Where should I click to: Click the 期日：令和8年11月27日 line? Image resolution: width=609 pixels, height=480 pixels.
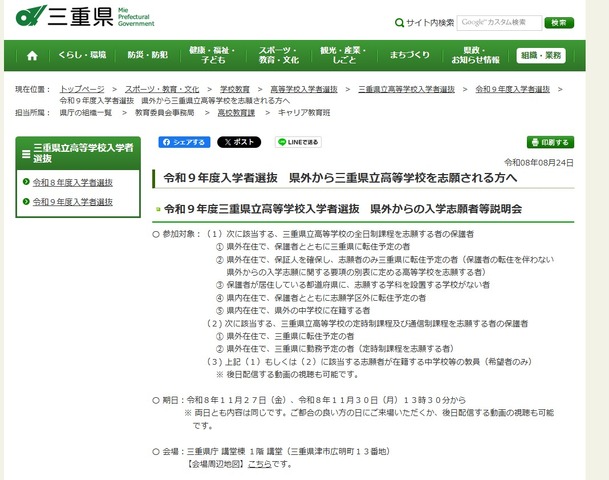coord(309,400)
